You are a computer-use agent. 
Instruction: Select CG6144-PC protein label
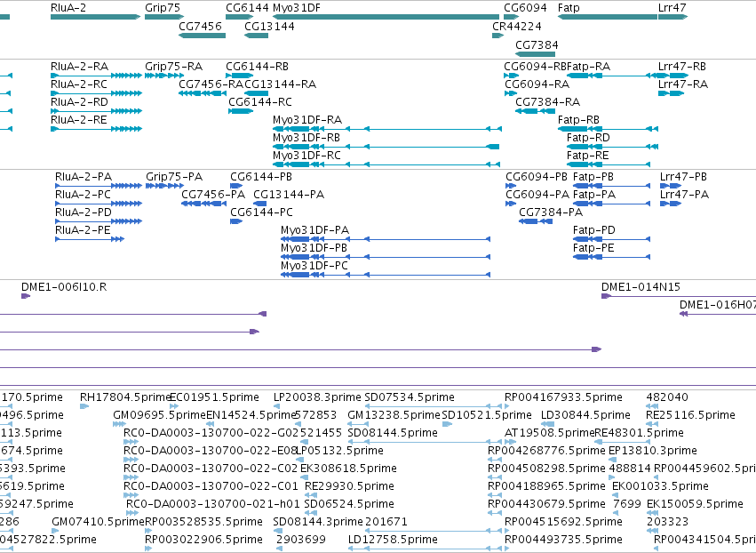click(261, 212)
